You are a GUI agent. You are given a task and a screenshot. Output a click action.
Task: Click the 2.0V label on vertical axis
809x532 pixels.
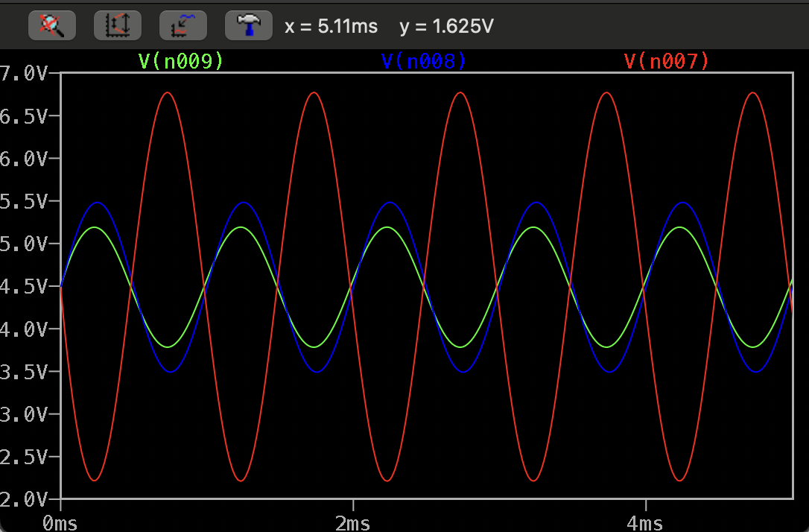click(x=24, y=498)
